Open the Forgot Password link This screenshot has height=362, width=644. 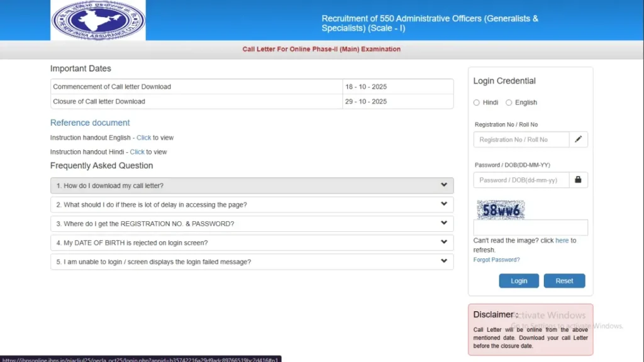[x=496, y=260]
